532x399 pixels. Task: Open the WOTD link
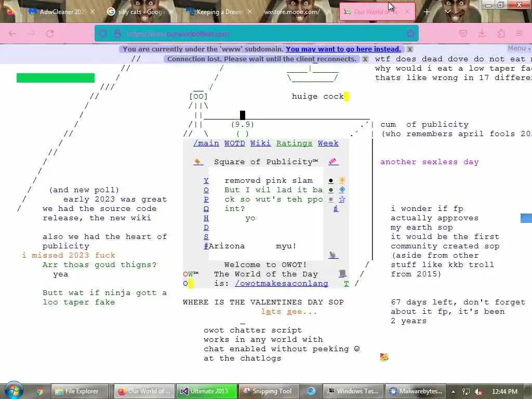[234, 143]
